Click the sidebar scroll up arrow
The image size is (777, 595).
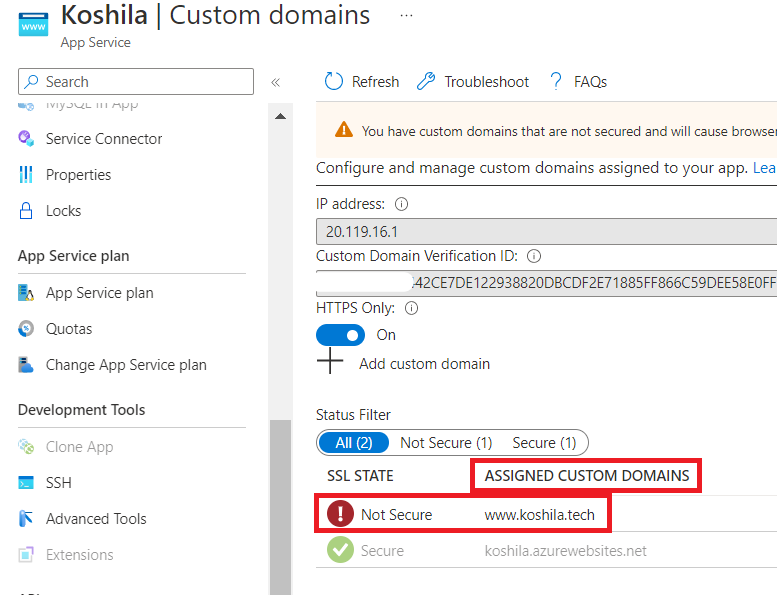point(280,116)
